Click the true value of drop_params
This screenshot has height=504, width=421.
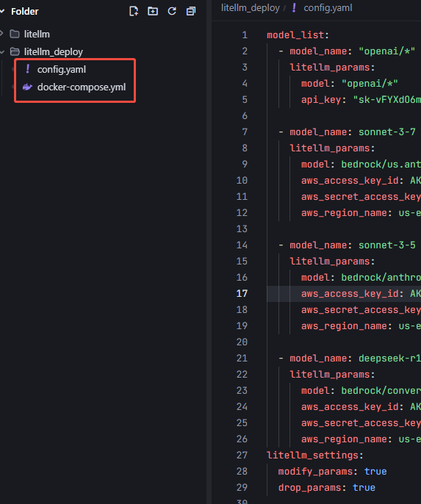point(364,488)
